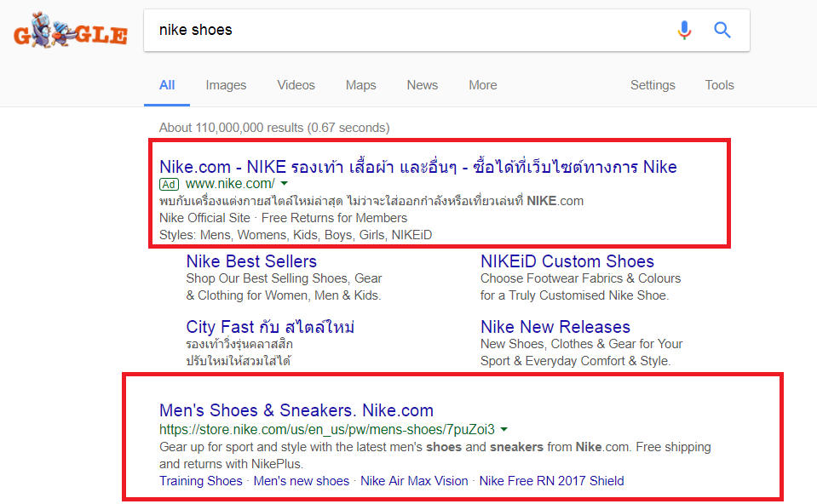
Task: Expand the store.nike.com result dropdown arrow
Action: tap(504, 429)
